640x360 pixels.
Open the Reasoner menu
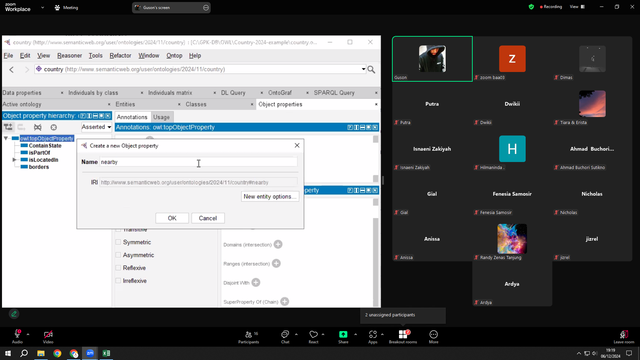69,56
